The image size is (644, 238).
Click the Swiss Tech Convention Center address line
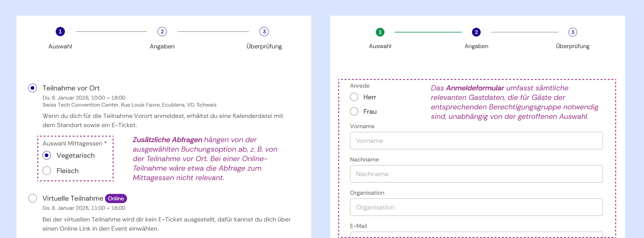129,105
